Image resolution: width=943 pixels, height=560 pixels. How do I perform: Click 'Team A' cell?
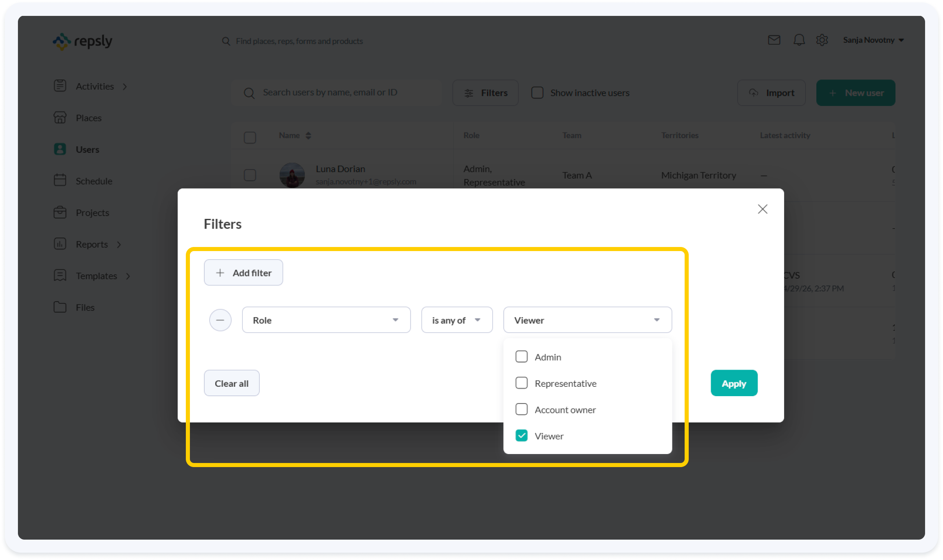(x=577, y=175)
